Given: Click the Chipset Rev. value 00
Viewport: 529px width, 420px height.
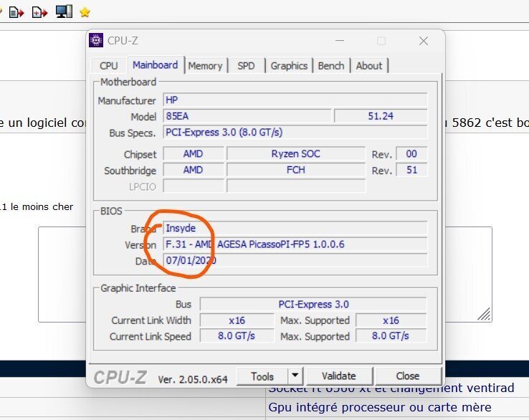Looking at the screenshot, I should click(x=411, y=154).
